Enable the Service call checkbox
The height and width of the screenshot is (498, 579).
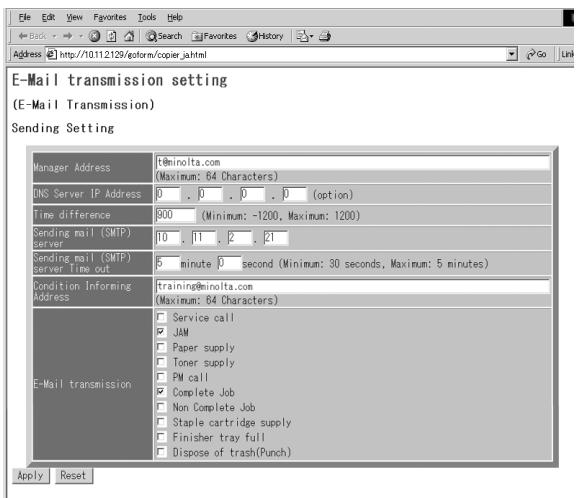[161, 317]
